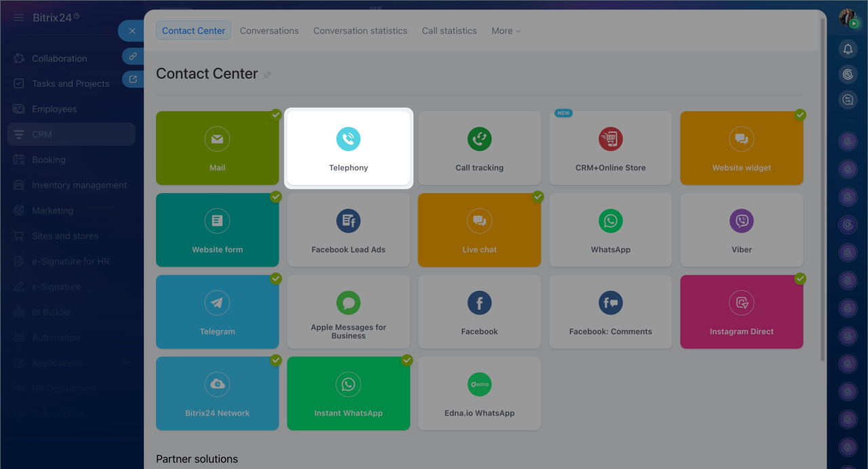868x469 pixels.
Task: Switch to the Call statistics tab
Action: (449, 30)
